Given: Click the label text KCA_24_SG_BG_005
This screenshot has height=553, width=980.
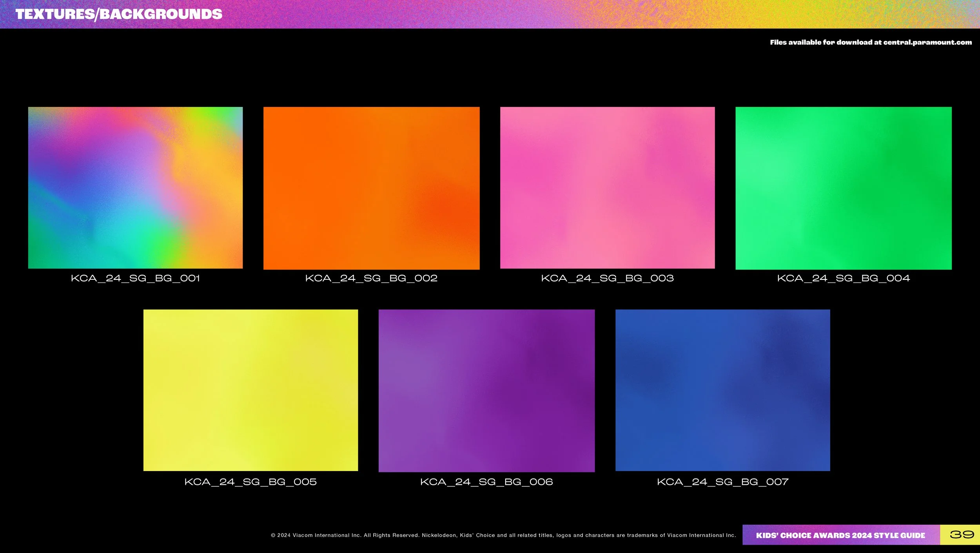Looking at the screenshot, I should coord(250,482).
